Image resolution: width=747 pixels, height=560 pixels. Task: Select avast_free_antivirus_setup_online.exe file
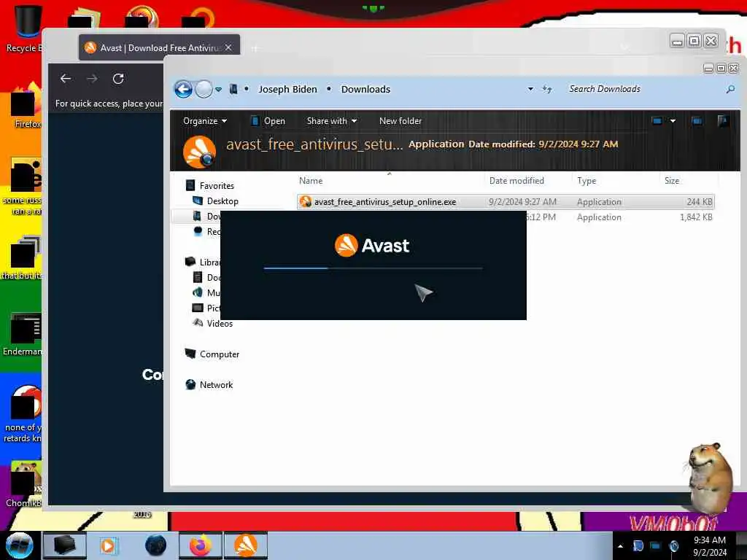pyautogui.click(x=506, y=202)
